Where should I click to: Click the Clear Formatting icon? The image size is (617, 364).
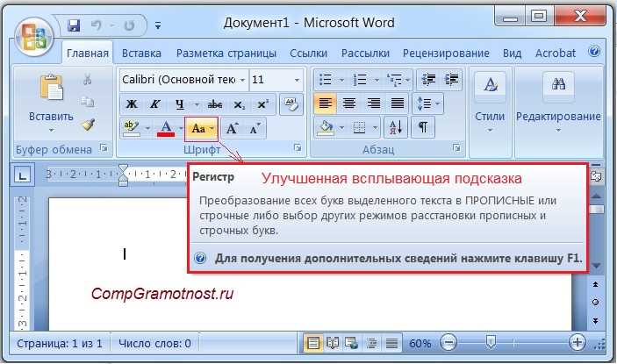click(291, 104)
